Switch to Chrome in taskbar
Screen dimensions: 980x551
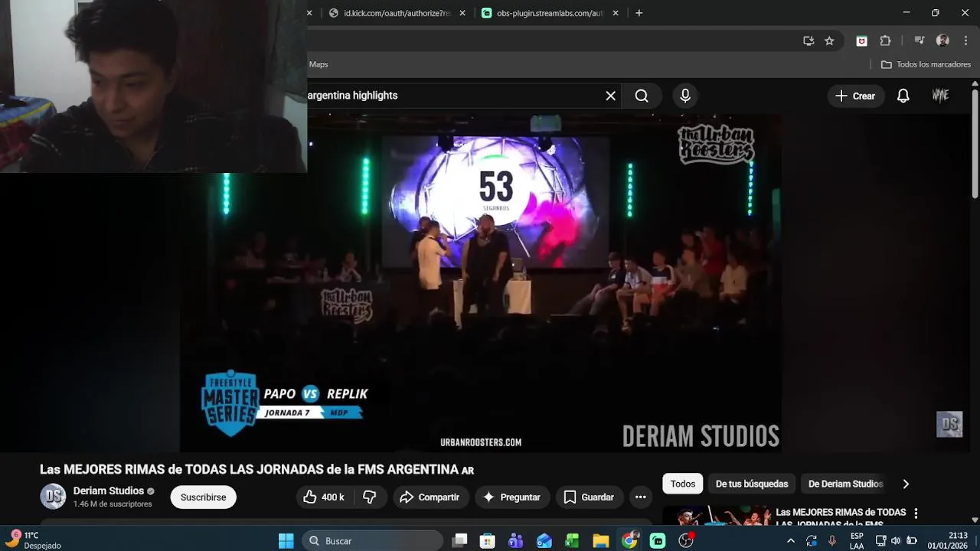(x=629, y=541)
